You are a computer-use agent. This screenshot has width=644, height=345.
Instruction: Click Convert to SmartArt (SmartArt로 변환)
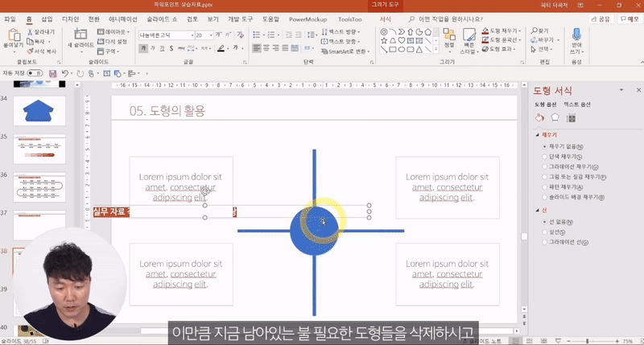[345, 51]
